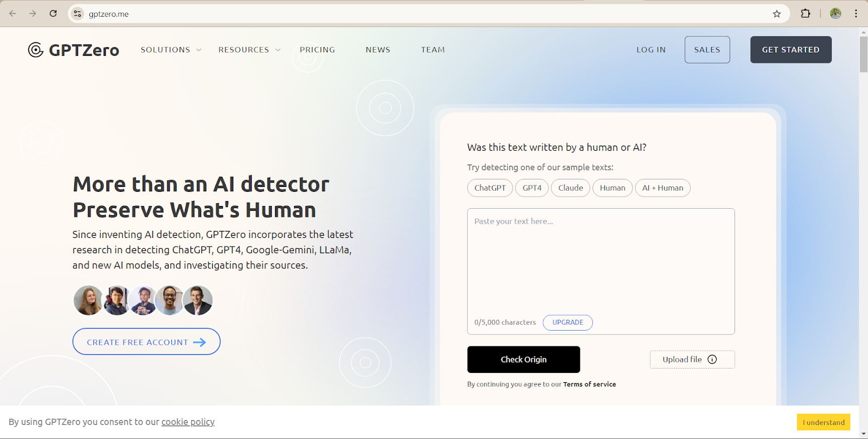The image size is (868, 439).
Task: Expand the Resources dropdown menu
Action: pyautogui.click(x=250, y=50)
